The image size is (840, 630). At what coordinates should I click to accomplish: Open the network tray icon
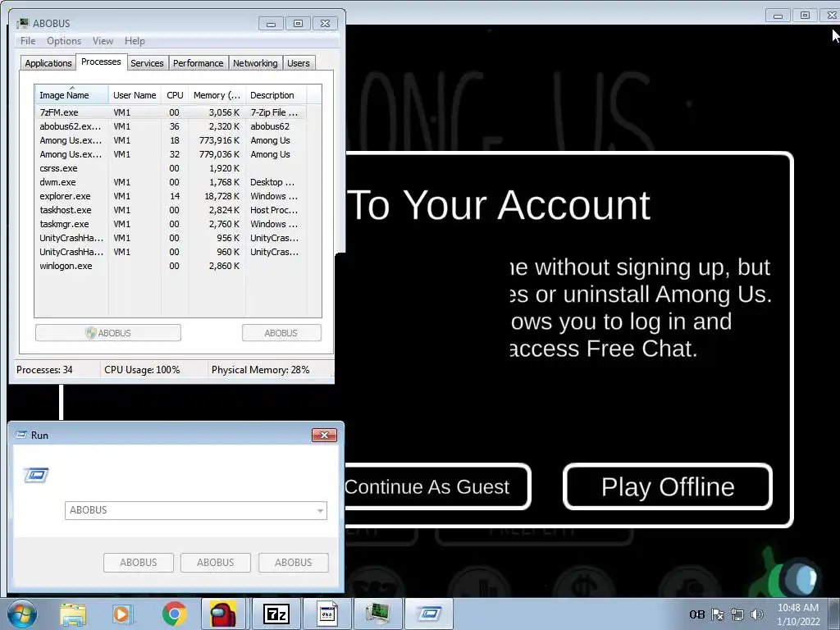coord(737,615)
